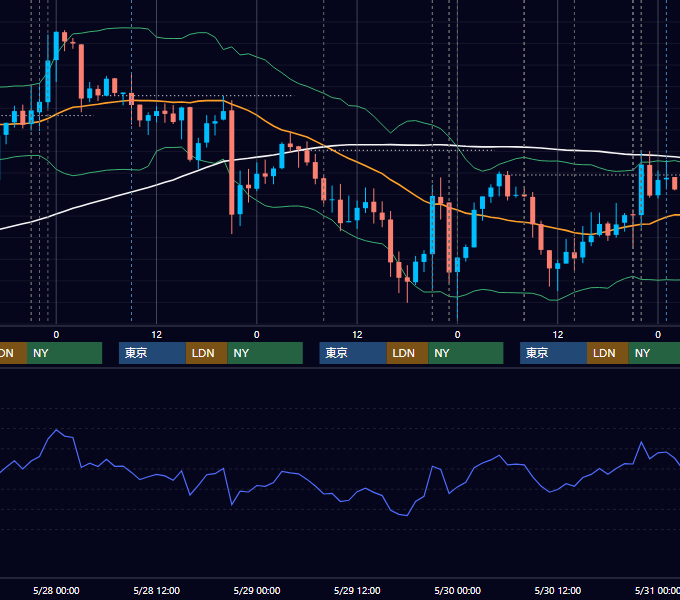Click the hour label 12 above 5/30 12:00
The image size is (680, 600).
click(558, 335)
